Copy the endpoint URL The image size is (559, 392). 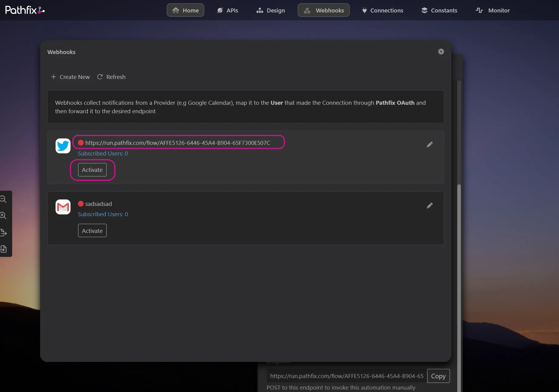tap(438, 376)
